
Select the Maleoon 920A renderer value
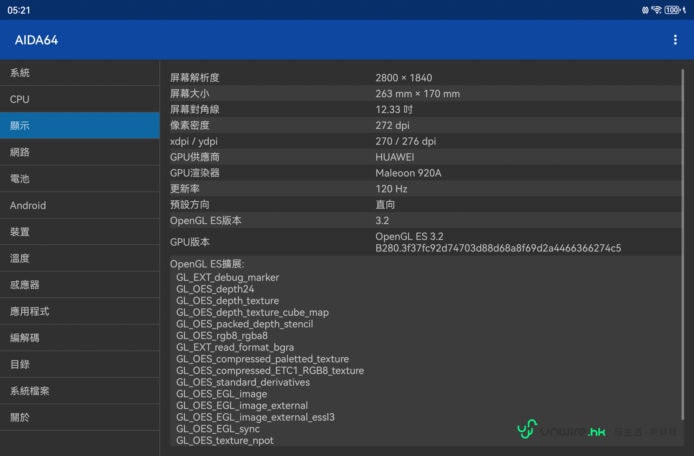pos(408,173)
